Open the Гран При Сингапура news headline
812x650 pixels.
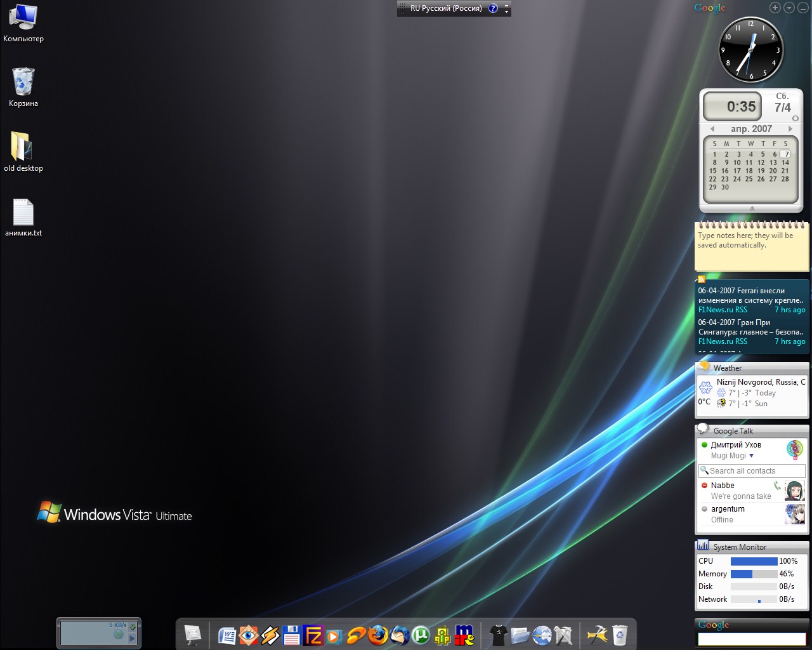(x=751, y=327)
